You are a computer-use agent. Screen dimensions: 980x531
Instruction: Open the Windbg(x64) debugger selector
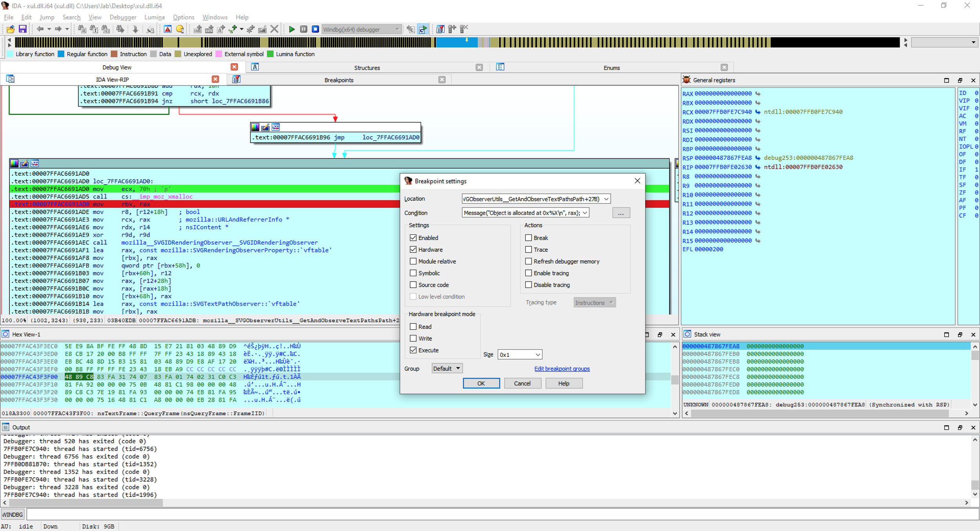(x=361, y=29)
